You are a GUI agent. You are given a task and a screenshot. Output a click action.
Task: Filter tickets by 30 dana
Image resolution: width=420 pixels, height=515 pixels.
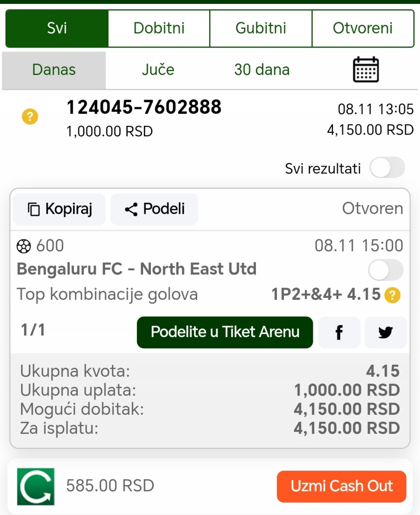tap(262, 70)
